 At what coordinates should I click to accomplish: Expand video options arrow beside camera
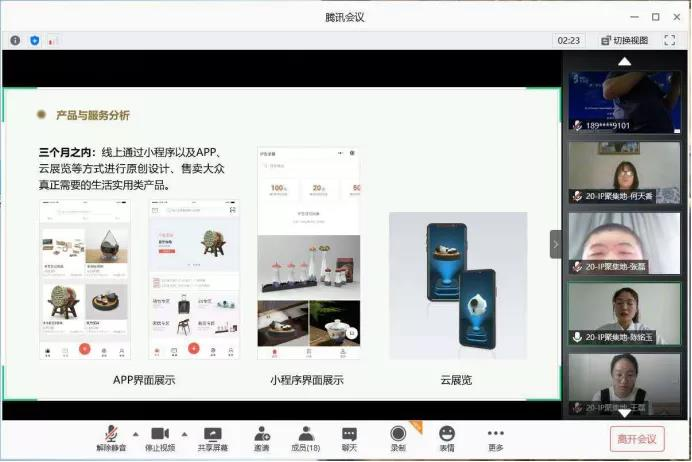click(x=183, y=432)
